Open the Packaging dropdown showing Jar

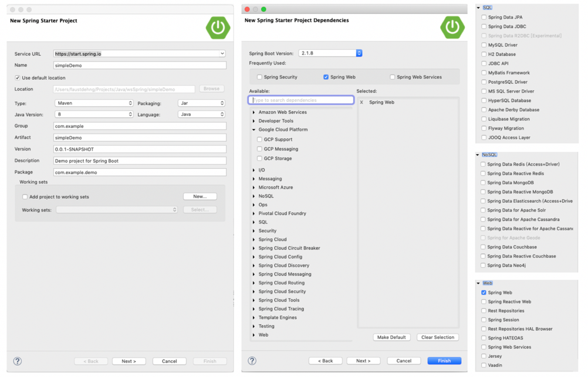[x=201, y=103]
